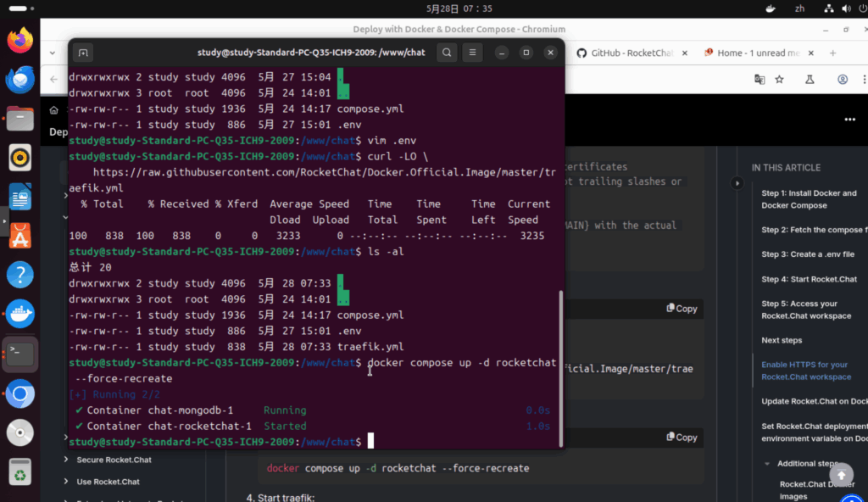Click 'chat-rocketchat-1' container name in terminal
Viewport: 868px width, 502px height.
point(200,426)
